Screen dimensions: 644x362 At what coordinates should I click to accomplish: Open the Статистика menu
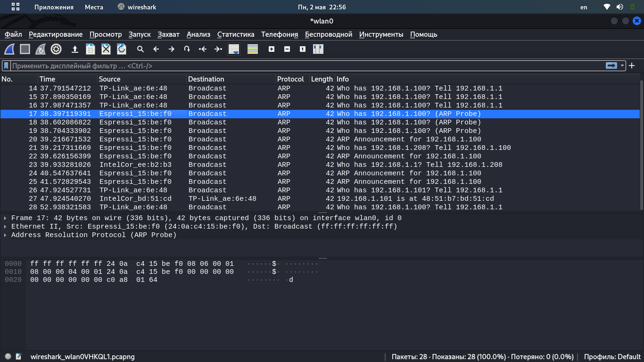pyautogui.click(x=236, y=34)
